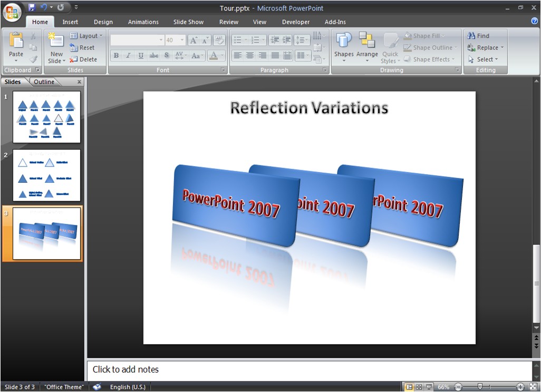Screen dimensions: 541x392
Task: Toggle Align Text Right
Action: pos(263,55)
